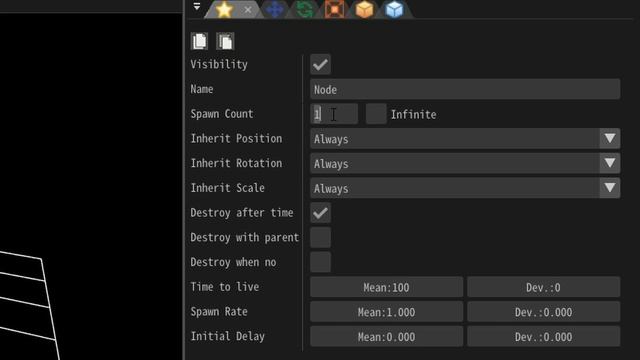This screenshot has height=360, width=640.
Task: Open the Inherit Rotation dropdown
Action: pos(465,164)
